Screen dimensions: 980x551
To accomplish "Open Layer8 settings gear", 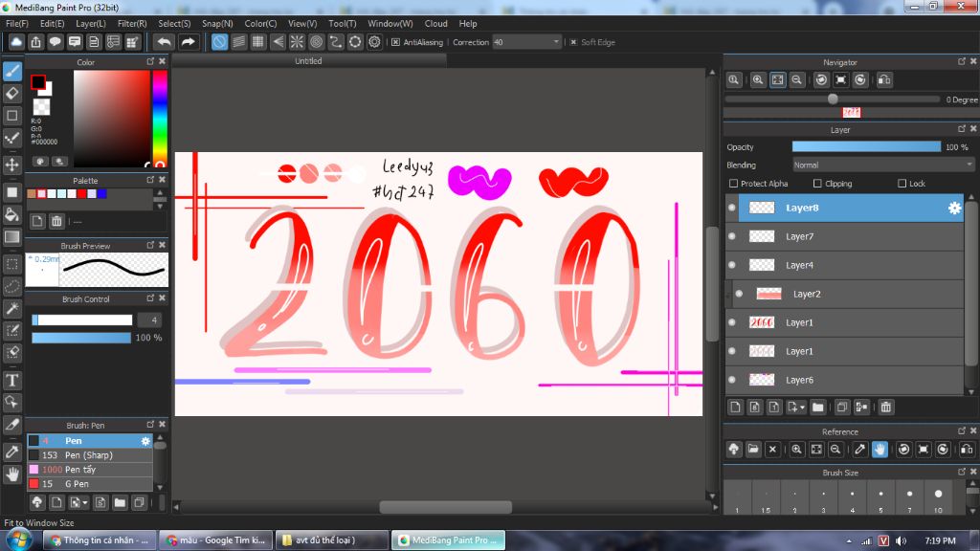I will (x=954, y=208).
